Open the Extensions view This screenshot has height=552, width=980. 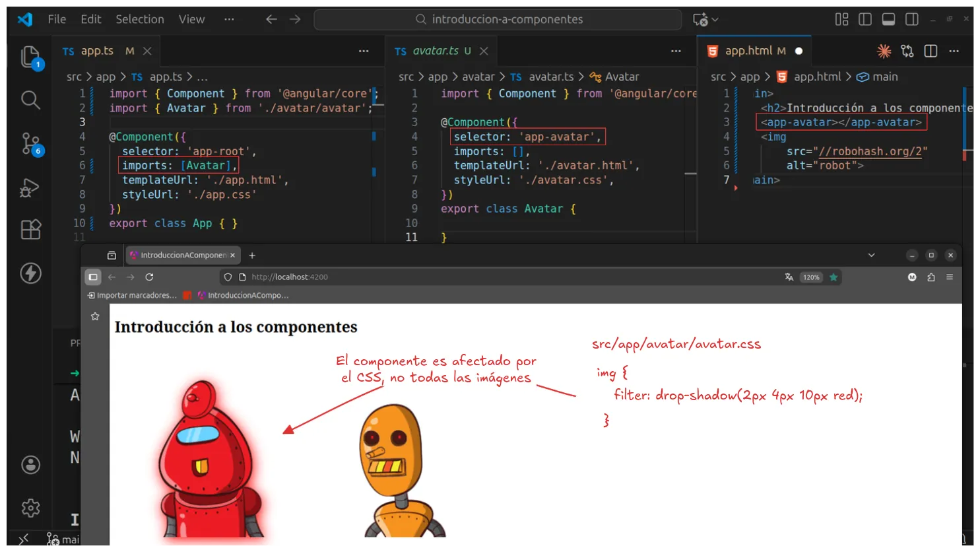30,230
